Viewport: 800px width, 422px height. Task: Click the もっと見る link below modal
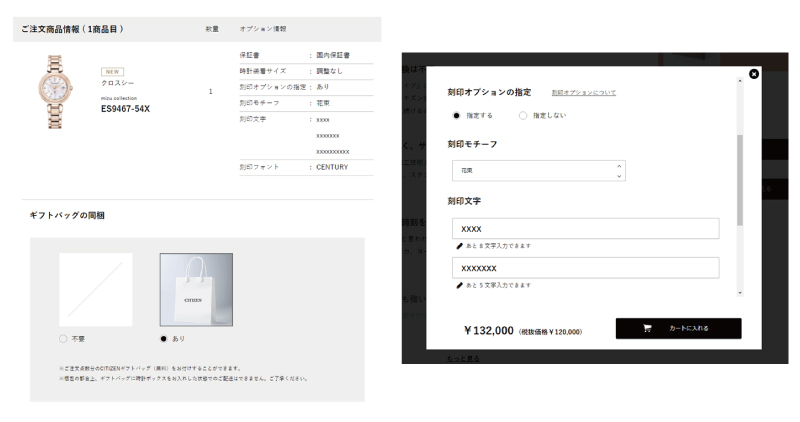tap(463, 357)
